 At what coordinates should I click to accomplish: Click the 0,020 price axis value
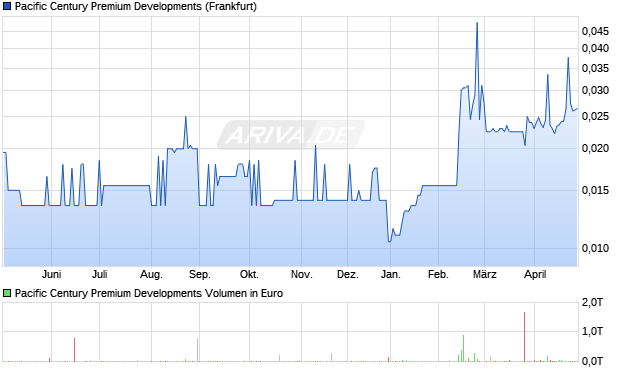[x=595, y=148]
